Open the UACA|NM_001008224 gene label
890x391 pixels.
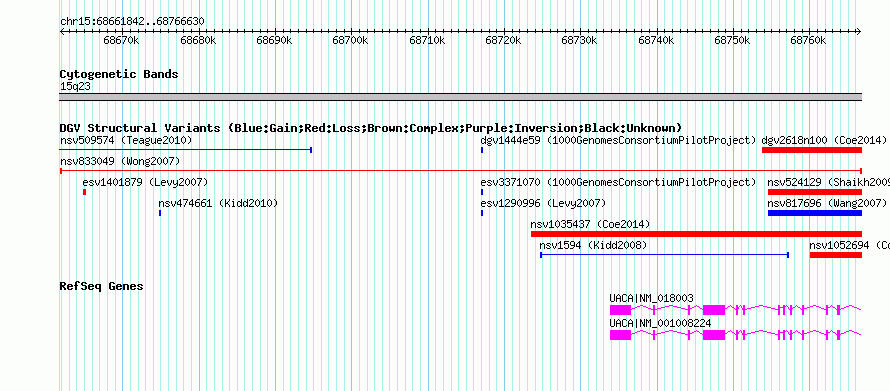coord(660,323)
